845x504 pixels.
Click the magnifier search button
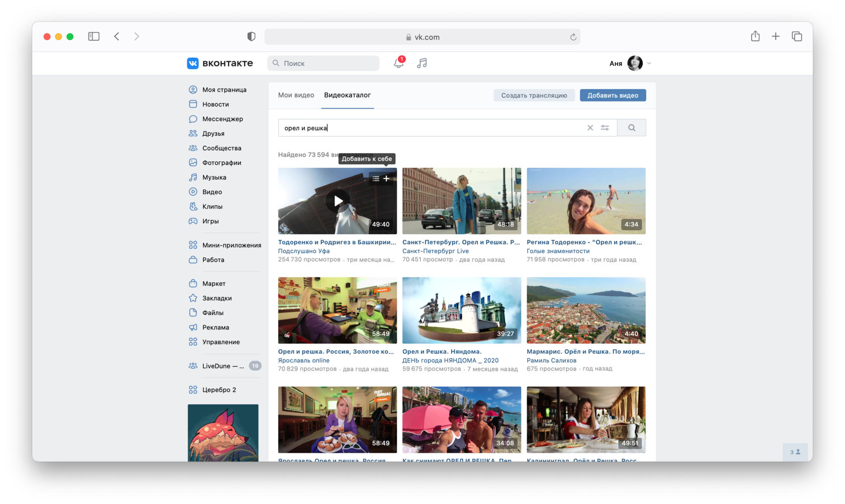click(x=632, y=128)
